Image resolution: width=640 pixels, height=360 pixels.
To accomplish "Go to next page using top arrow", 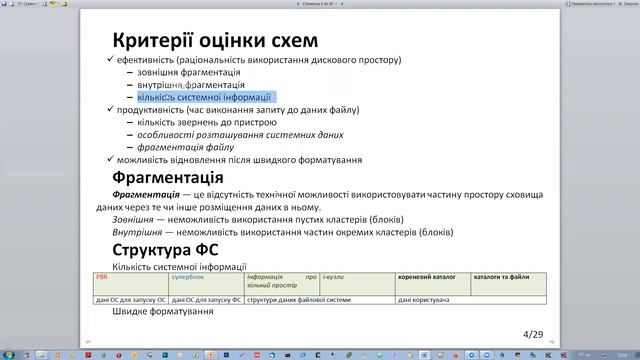I will tap(342, 4).
